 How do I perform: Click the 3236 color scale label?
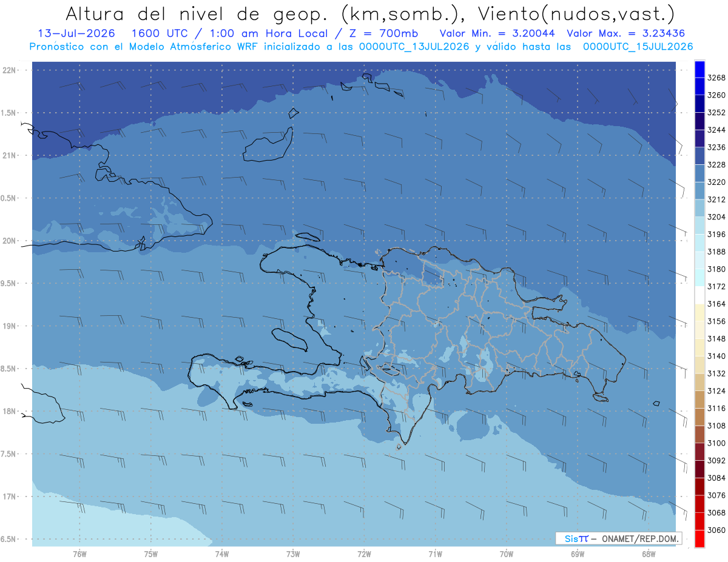point(716,147)
